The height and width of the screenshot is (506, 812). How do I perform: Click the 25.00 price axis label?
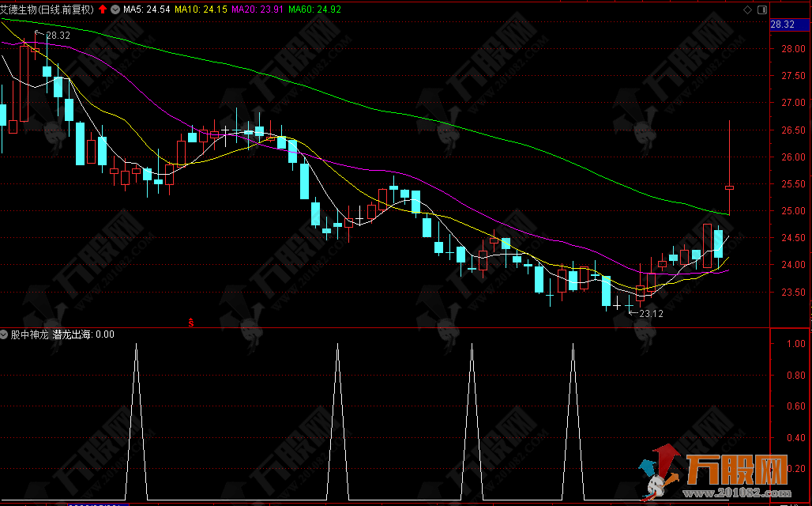(791, 211)
